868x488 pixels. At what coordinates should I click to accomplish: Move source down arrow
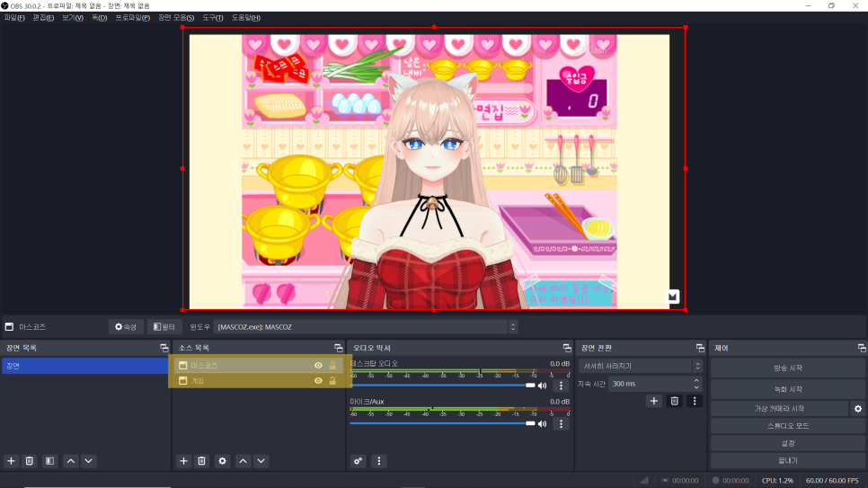click(261, 461)
